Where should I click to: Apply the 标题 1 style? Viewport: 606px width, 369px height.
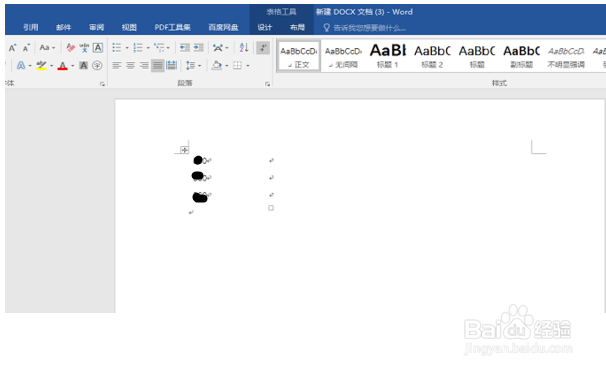coord(388,56)
